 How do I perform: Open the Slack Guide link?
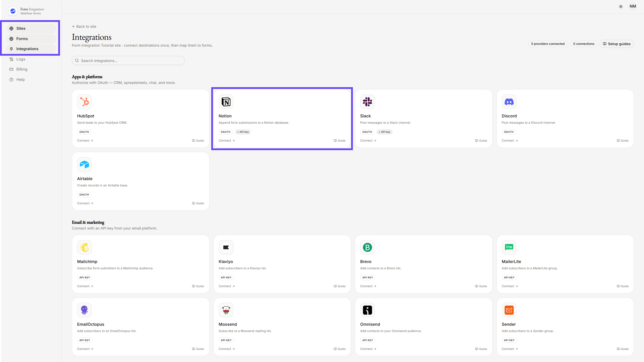[481, 141]
